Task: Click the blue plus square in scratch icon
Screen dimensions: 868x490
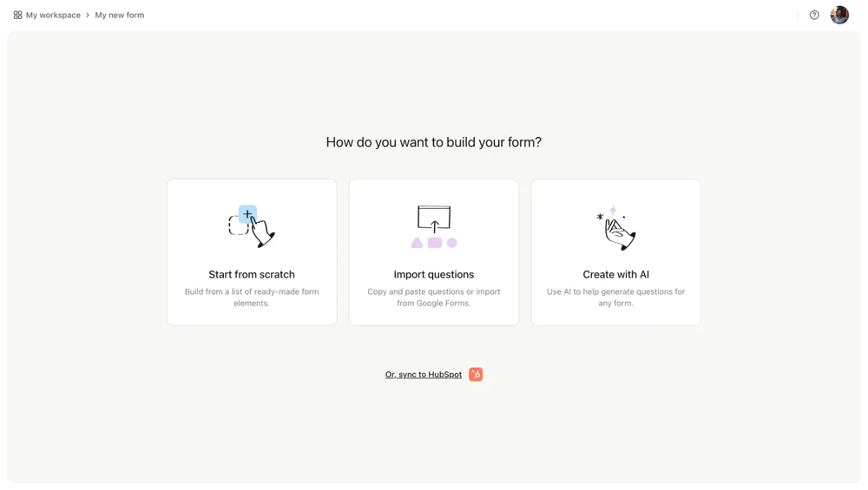Action: tap(247, 213)
